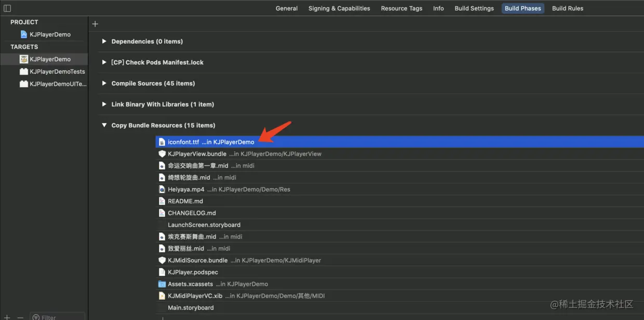Select the Build Phases tab

(523, 8)
